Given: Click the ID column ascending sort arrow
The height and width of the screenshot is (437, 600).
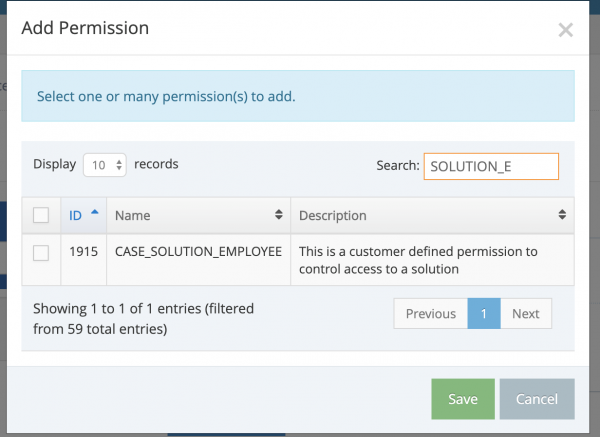Looking at the screenshot, I should coord(95,213).
